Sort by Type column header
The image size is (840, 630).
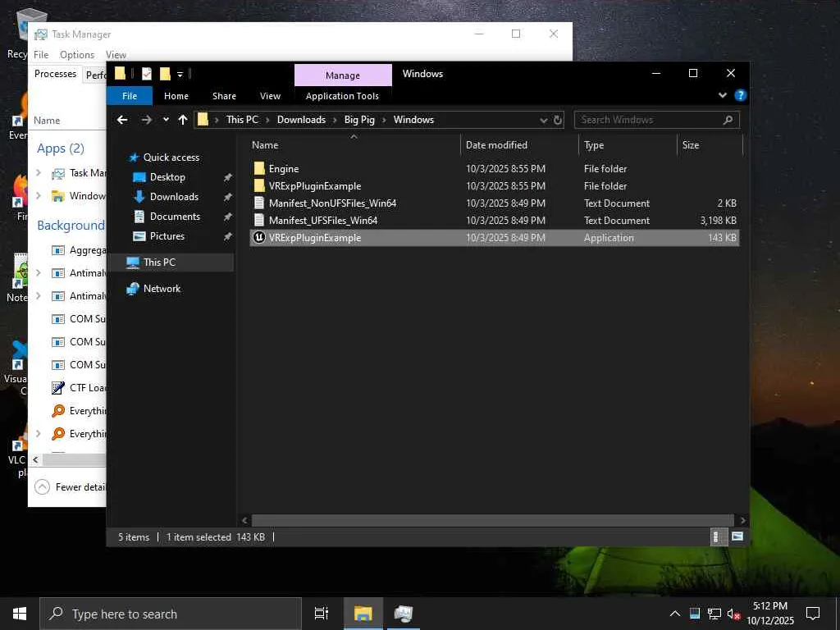tap(628, 145)
